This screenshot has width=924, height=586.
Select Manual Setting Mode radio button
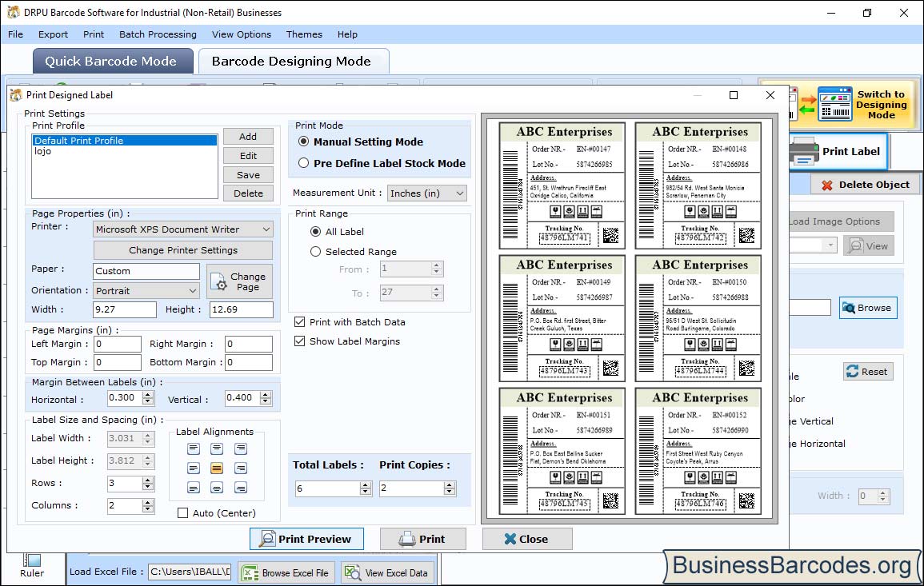tap(303, 142)
